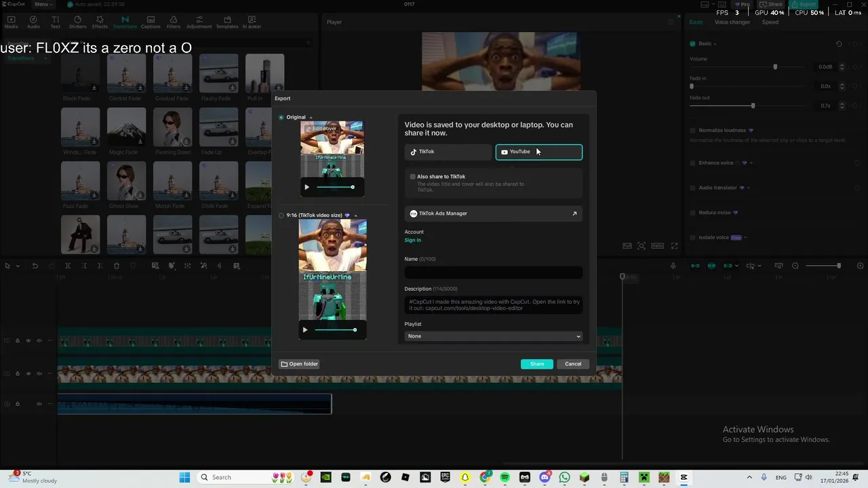Click the player Full quality icon
The image size is (868, 488).
(x=627, y=246)
